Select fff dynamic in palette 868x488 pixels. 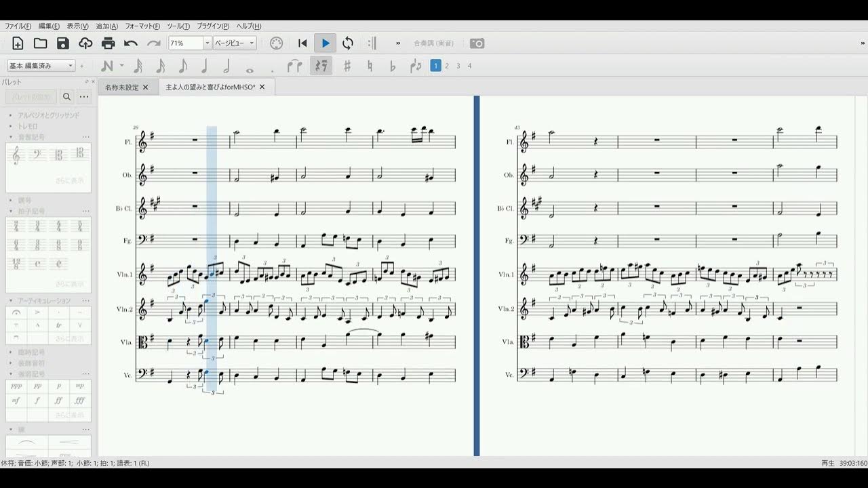point(80,400)
